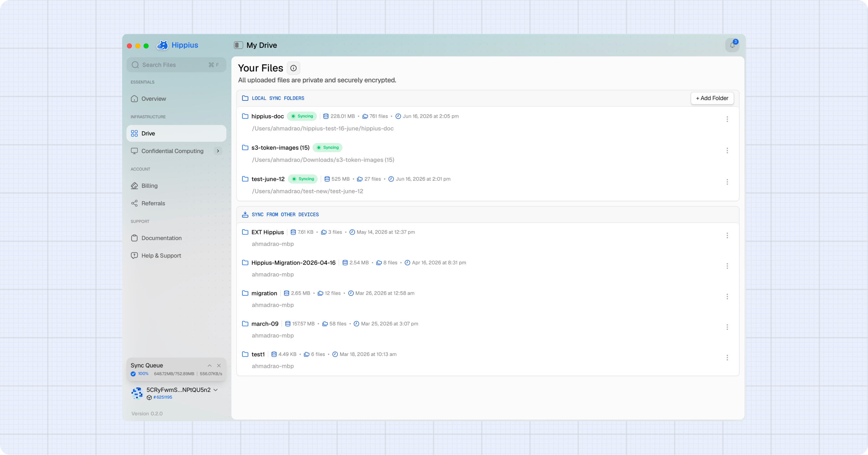Click the Your Files info icon
The image size is (868, 455).
click(x=293, y=68)
